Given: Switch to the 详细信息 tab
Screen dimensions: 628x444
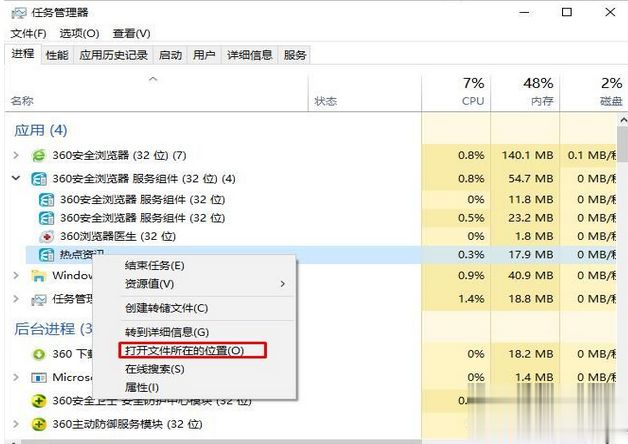Looking at the screenshot, I should click(x=250, y=55).
